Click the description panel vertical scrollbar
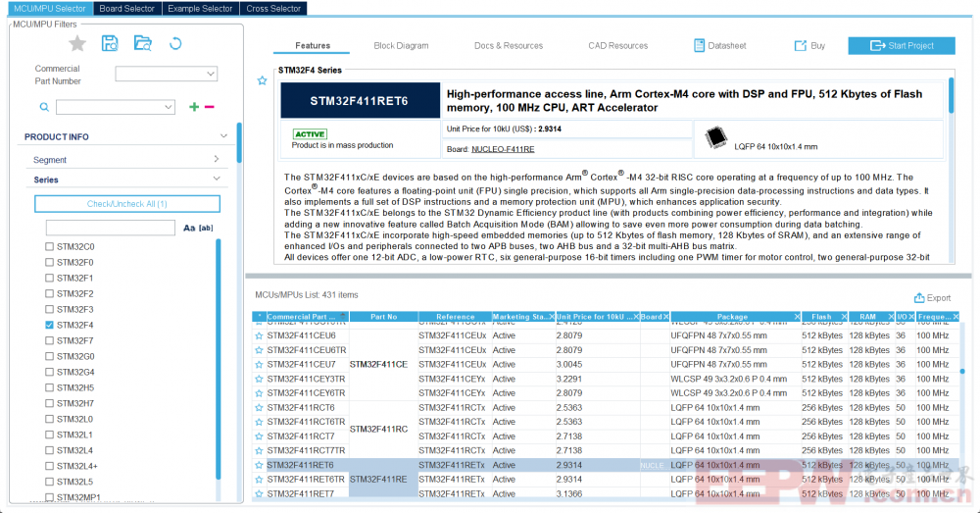The image size is (980, 513). click(952, 95)
